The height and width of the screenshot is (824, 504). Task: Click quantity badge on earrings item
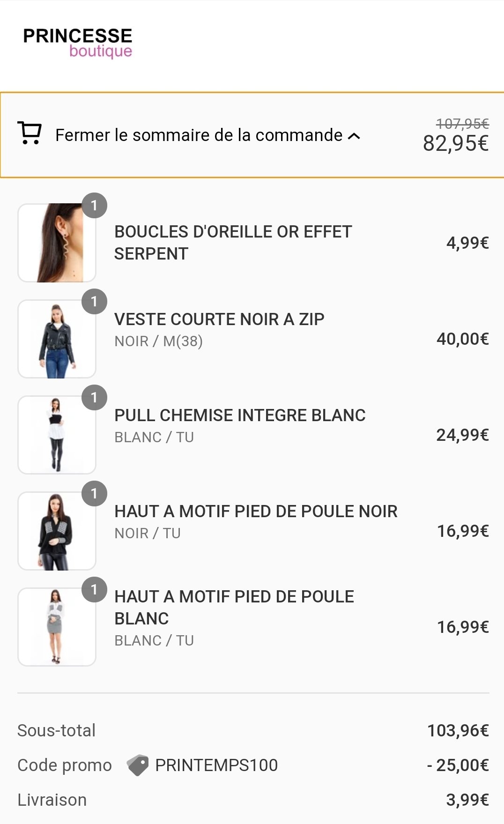pos(94,206)
